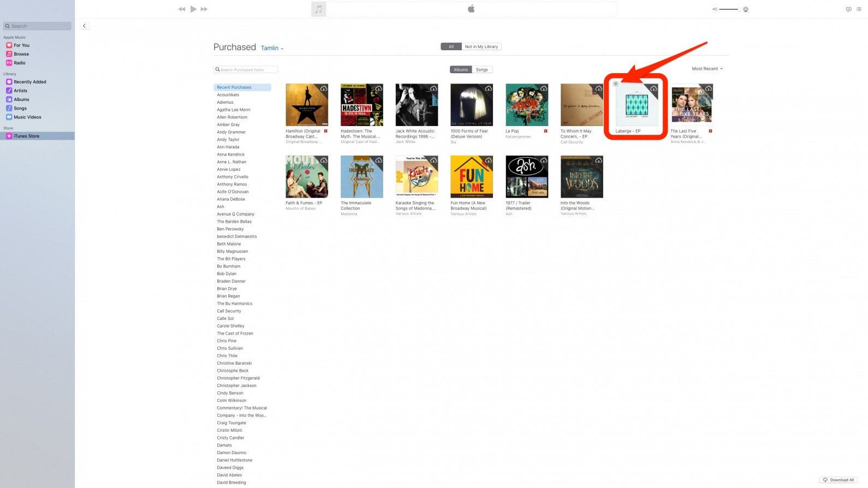Hide the Laberge - EP purchase with X
The image size is (868, 488).
point(616,84)
